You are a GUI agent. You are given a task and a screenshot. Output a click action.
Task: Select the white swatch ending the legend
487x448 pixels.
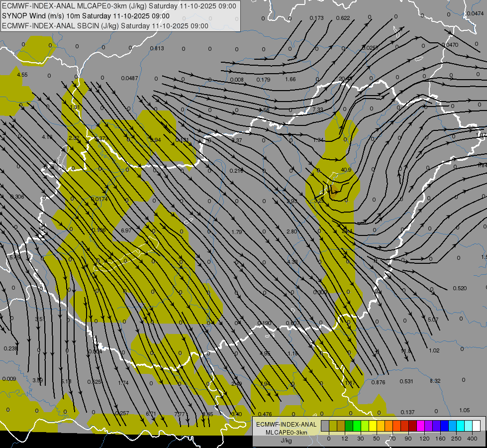tap(477, 426)
